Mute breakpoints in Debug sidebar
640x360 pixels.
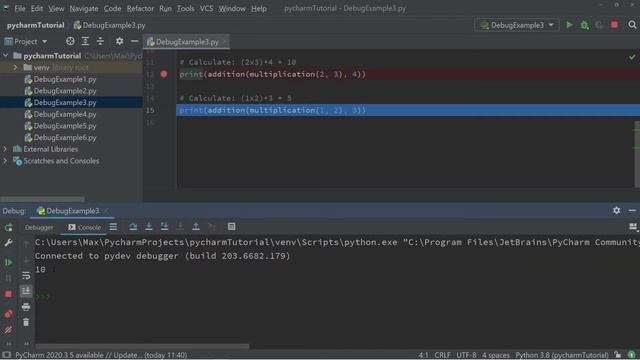(9, 329)
